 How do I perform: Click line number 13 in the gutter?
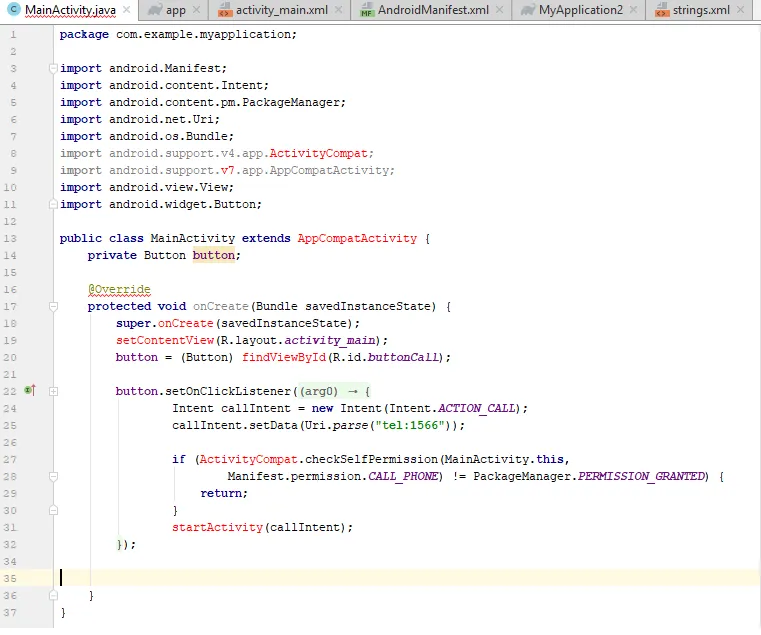pyautogui.click(x=10, y=238)
